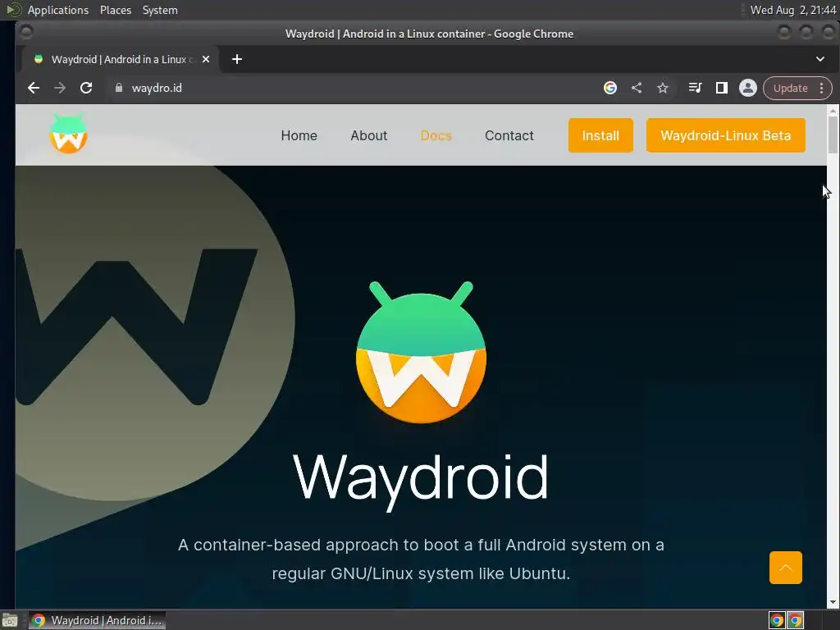Screen dimensions: 840x630
Task: Toggle the Chrome side panel
Action: click(x=722, y=88)
